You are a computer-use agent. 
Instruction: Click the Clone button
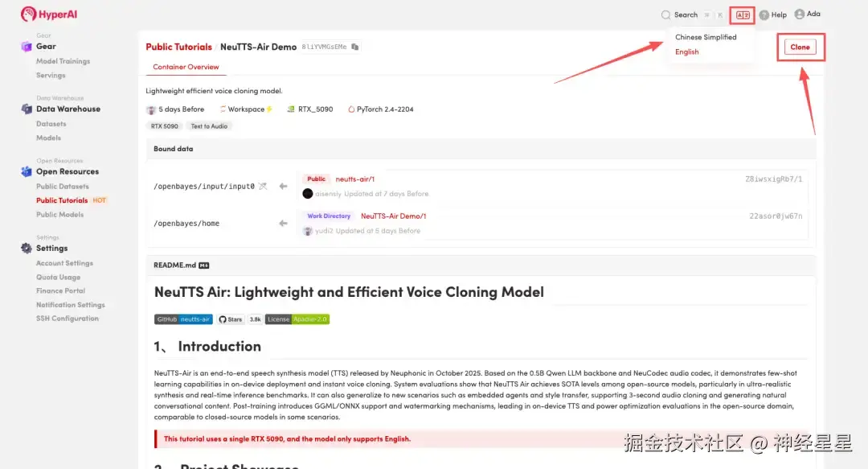point(800,47)
